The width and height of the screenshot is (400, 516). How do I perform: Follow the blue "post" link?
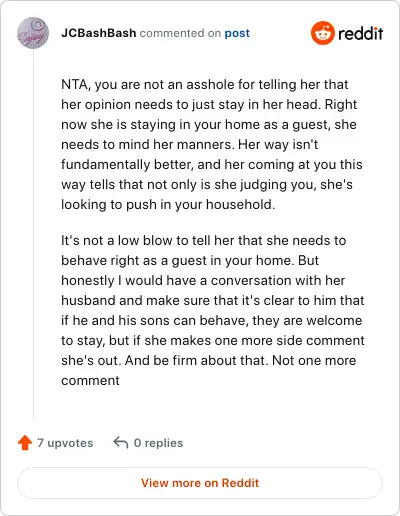237,33
